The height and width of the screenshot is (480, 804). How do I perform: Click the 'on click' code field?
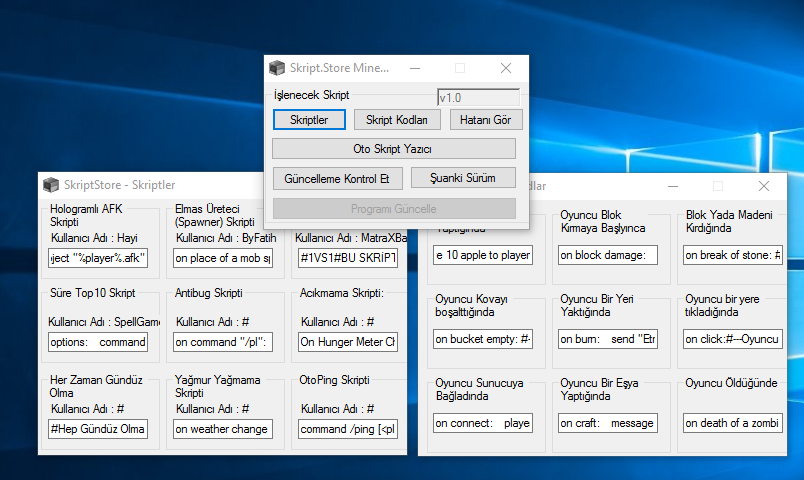tap(733, 339)
